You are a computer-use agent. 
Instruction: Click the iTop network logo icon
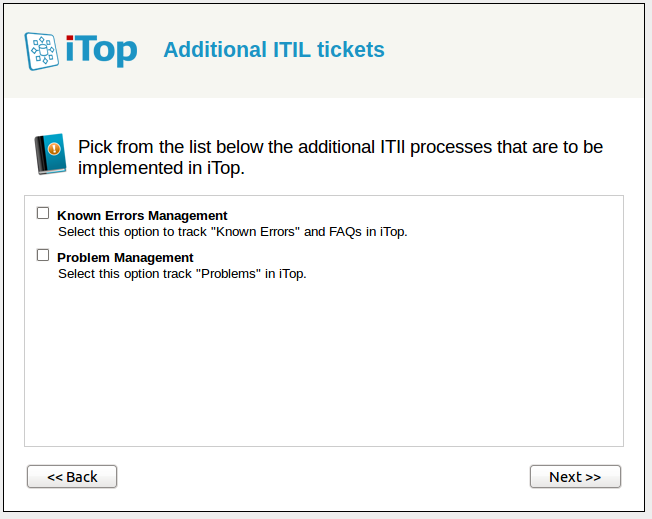42,50
